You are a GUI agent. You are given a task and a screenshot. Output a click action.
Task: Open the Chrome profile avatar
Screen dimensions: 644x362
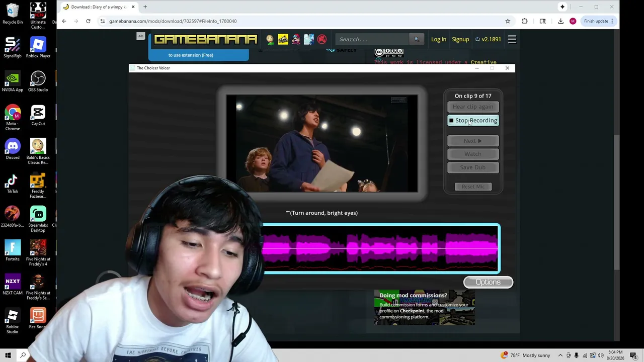click(x=573, y=21)
